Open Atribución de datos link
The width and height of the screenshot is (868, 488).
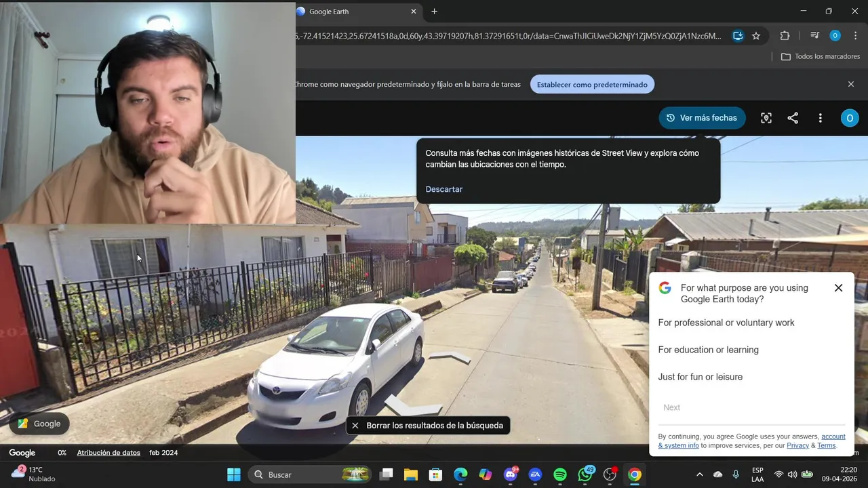108,453
